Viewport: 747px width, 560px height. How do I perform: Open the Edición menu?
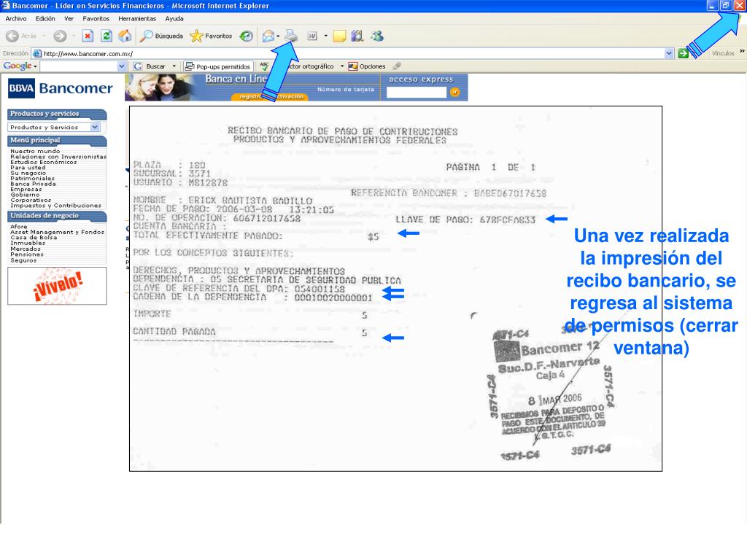pyautogui.click(x=45, y=18)
